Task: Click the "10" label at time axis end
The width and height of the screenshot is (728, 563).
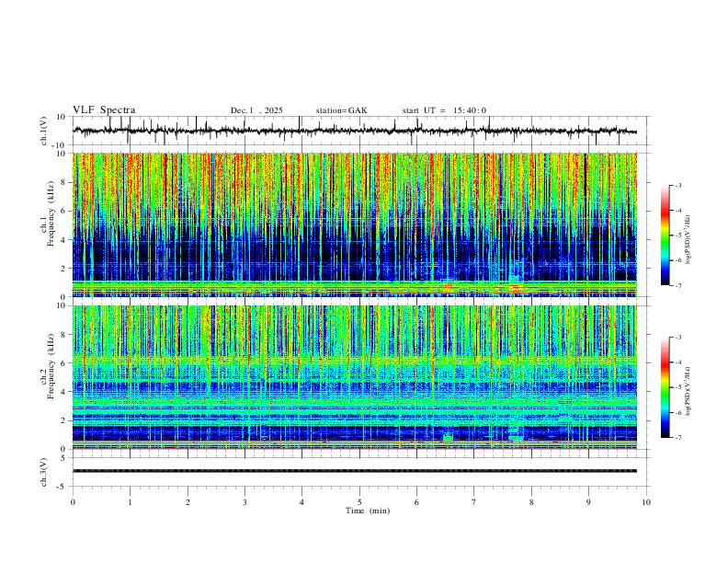Action: pyautogui.click(x=646, y=502)
